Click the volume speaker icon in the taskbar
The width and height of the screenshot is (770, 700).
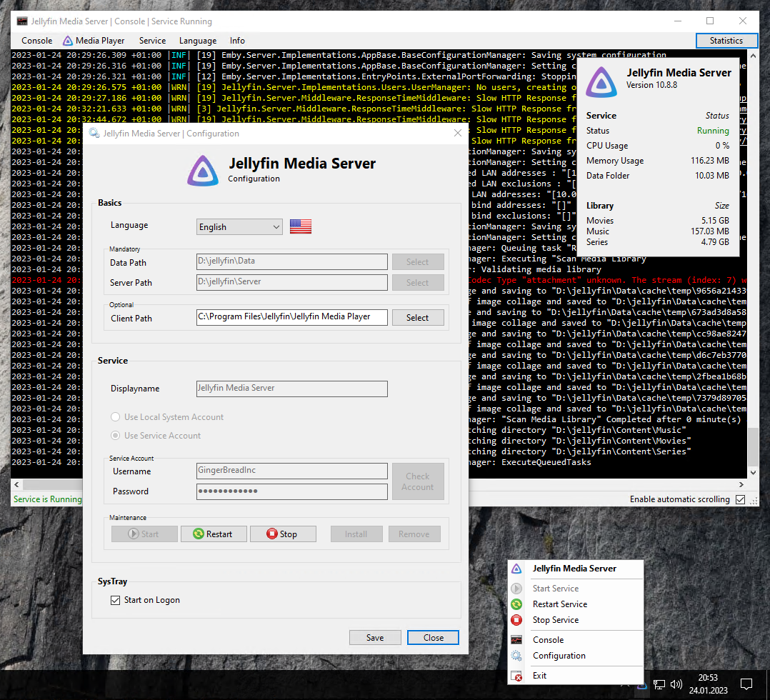[x=676, y=684]
